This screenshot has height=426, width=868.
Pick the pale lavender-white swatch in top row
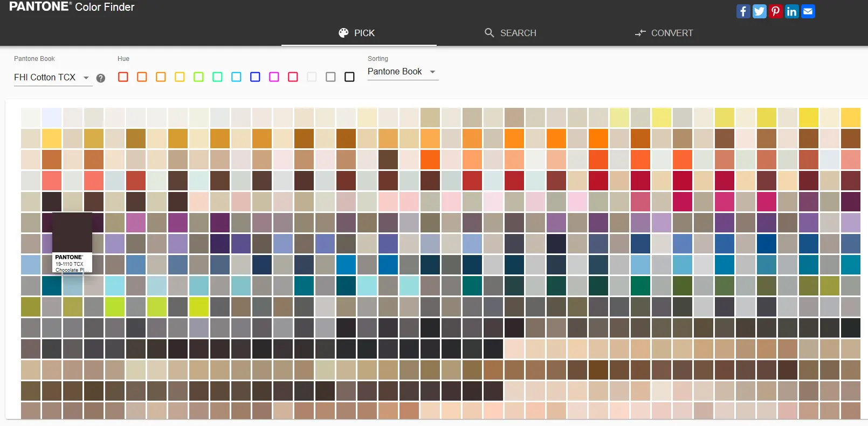click(x=52, y=118)
